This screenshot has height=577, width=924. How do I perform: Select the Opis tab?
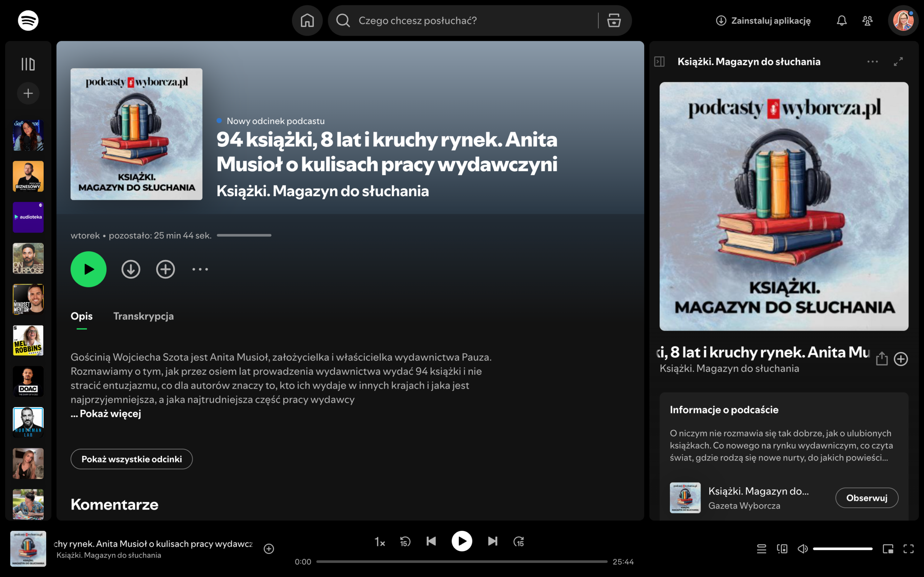[x=81, y=316]
